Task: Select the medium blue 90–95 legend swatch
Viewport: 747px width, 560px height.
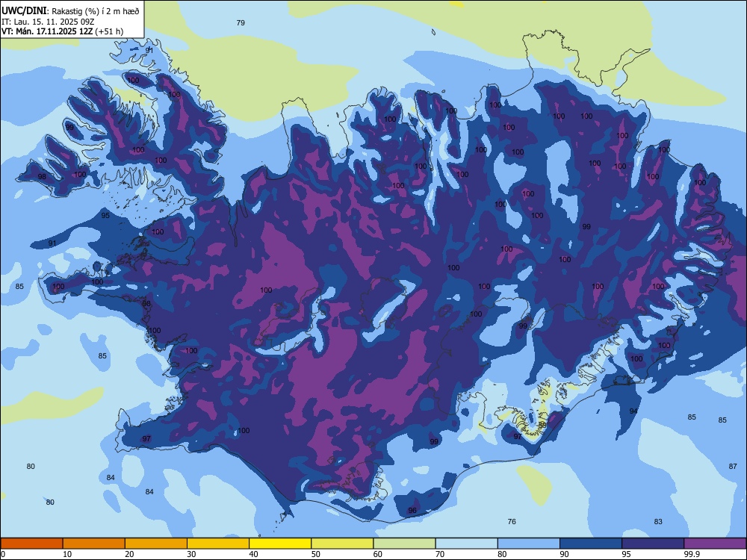Action: pos(591,544)
